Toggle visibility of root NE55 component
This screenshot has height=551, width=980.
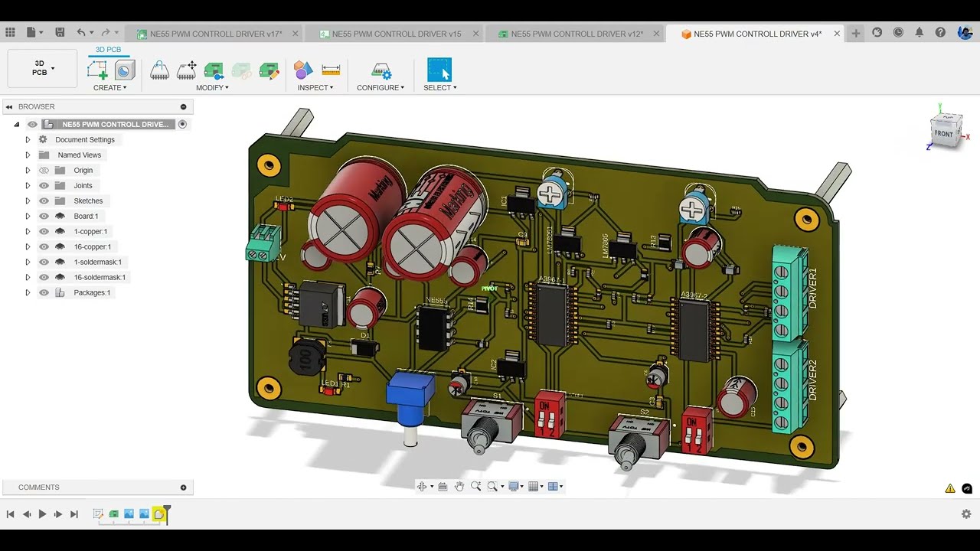pos(32,124)
